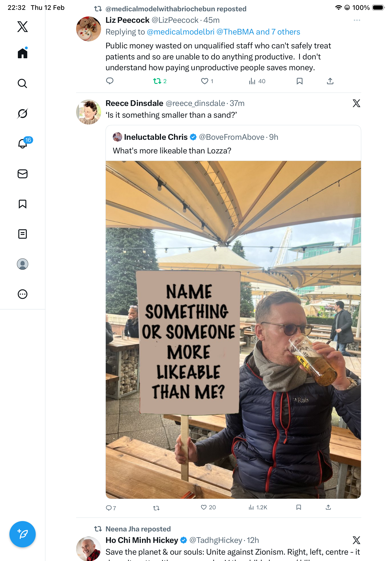Undo repost on Liz Peecock's post
Screen dimensions: 392x561
157,81
